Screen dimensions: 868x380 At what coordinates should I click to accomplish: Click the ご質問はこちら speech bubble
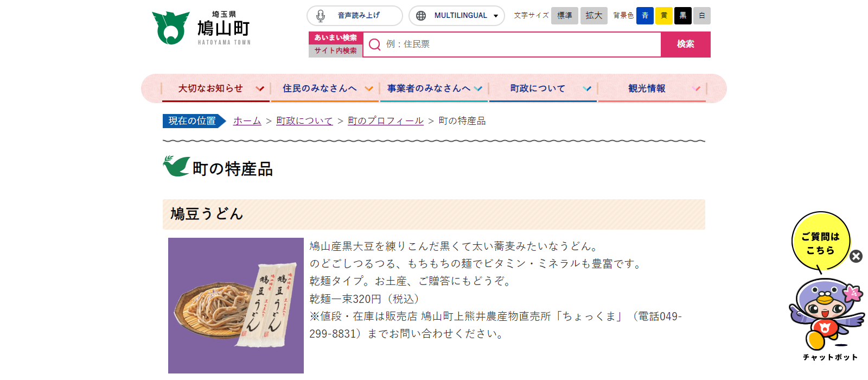[x=821, y=242]
